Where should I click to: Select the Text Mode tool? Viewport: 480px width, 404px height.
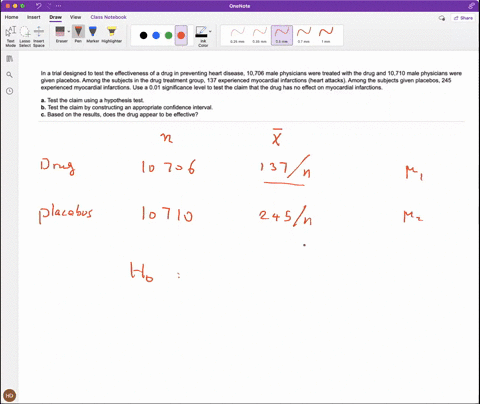point(11,36)
